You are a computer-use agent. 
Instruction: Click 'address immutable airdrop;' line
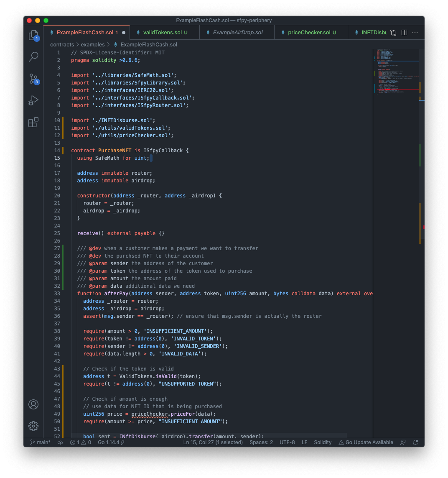116,181
